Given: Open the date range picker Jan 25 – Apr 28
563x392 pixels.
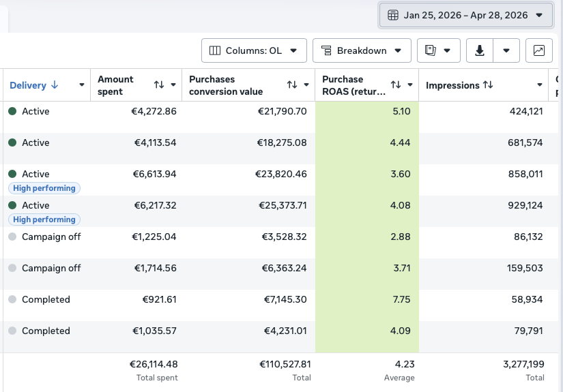Looking at the screenshot, I should pyautogui.click(x=465, y=15).
